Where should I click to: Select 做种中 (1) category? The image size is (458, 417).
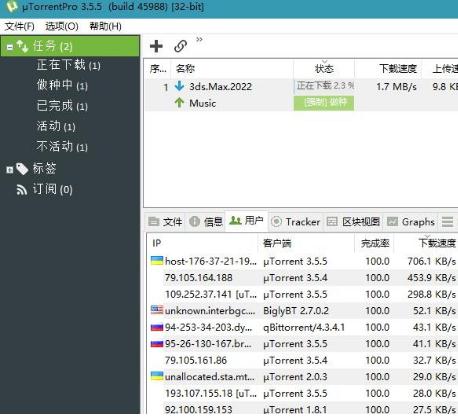(62, 85)
